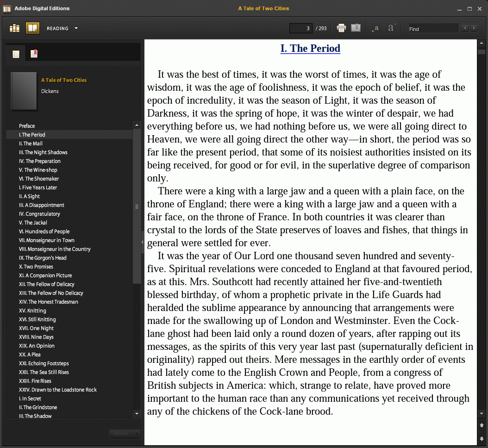Open 'V. The Jackal' chapter
The image size is (488, 448).
[x=33, y=223]
